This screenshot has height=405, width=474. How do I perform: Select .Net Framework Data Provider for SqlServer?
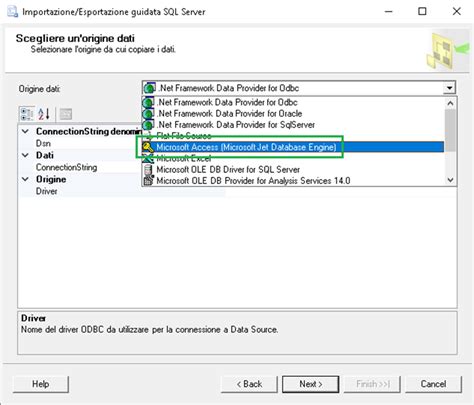[293, 125]
